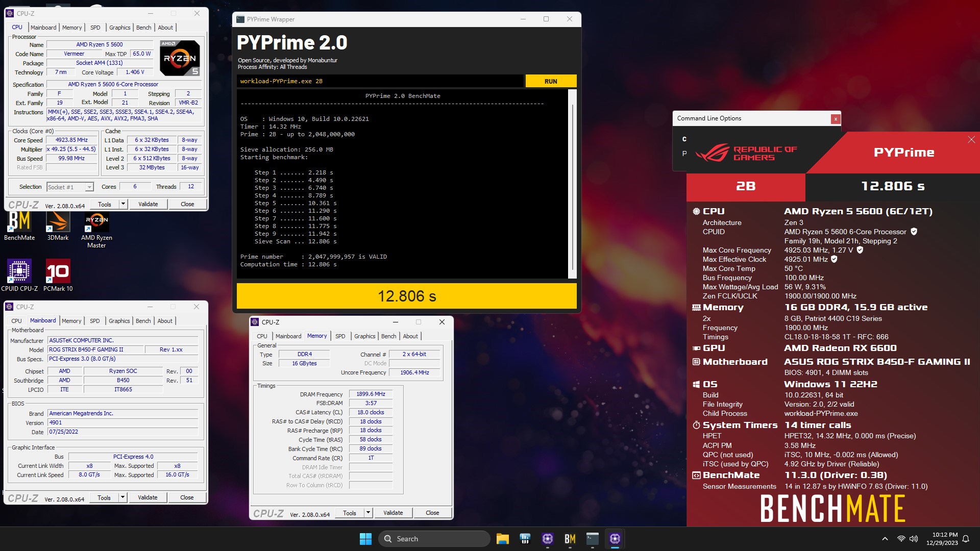Click motherboard model ROG STRIX B450-F GAMING II field
The width and height of the screenshot is (980, 551).
pyautogui.click(x=95, y=349)
